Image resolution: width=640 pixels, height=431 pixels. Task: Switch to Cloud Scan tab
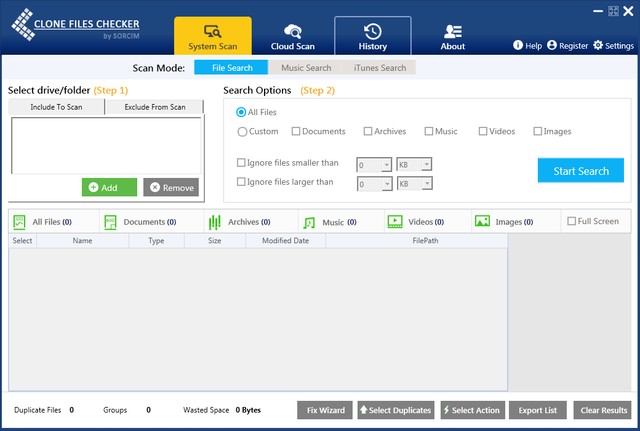tap(293, 36)
